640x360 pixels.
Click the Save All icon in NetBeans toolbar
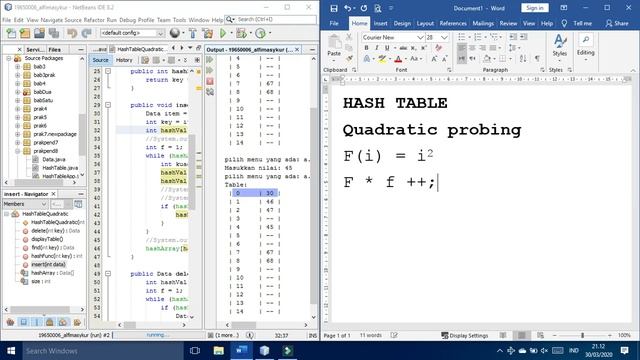(54, 33)
